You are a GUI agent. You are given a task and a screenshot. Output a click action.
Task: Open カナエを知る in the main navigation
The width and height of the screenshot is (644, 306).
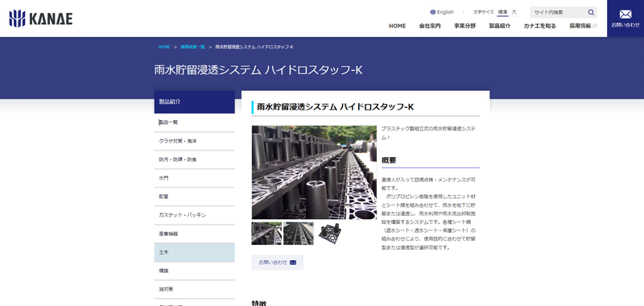pyautogui.click(x=539, y=26)
